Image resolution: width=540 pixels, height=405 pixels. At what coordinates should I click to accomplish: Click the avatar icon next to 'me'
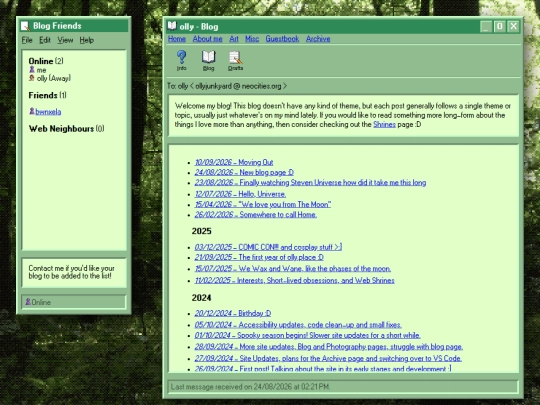32,70
